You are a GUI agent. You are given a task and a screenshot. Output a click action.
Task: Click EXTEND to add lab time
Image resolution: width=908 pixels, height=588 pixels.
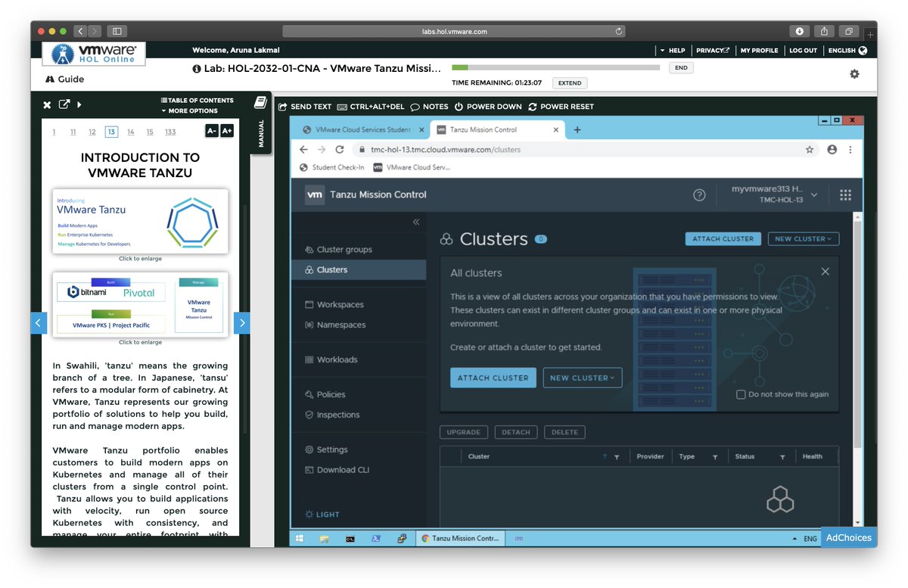tap(570, 82)
